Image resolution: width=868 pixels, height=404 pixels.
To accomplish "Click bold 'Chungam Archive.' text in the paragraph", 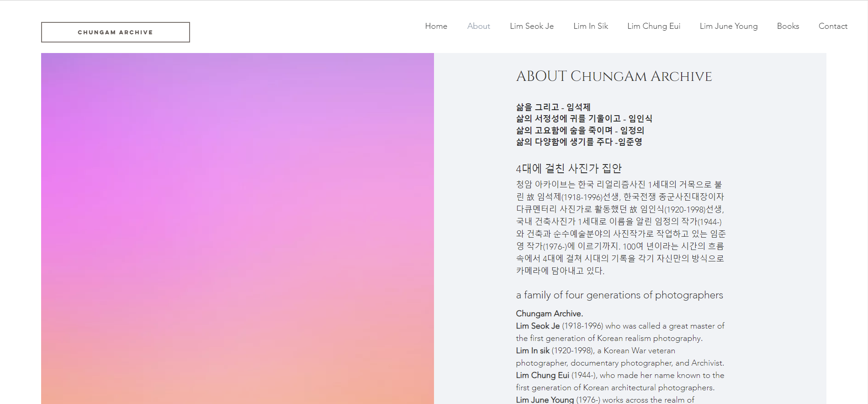I will (x=549, y=314).
